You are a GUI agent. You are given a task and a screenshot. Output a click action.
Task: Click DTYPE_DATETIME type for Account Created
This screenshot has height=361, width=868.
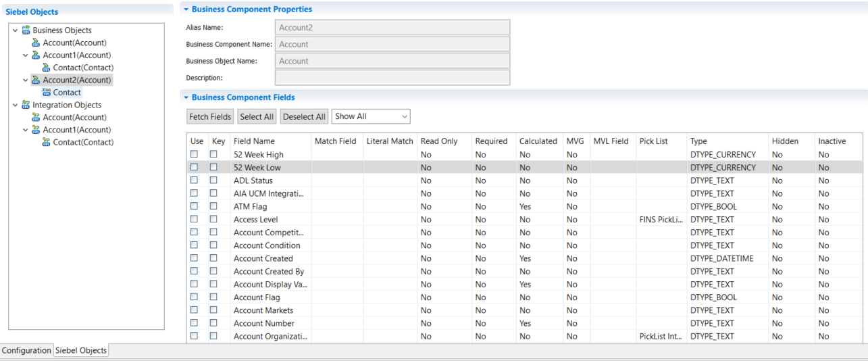click(722, 258)
